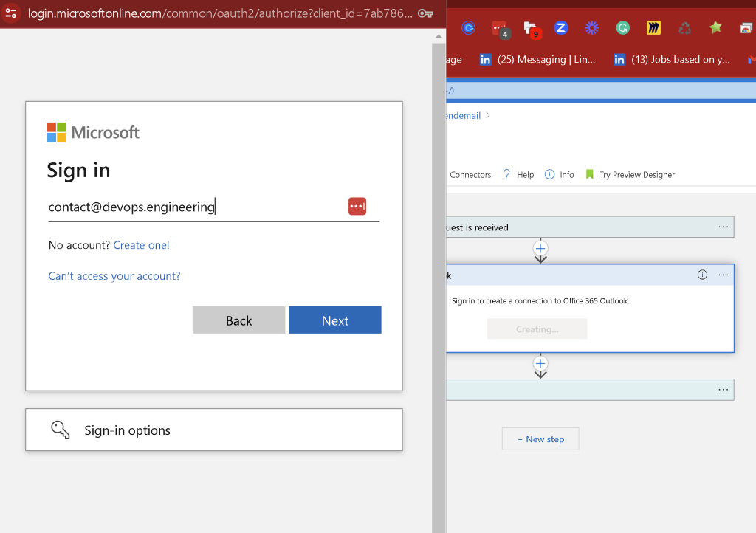The image size is (756, 533).
Task: Open the LinkedIn Messaging bookmark
Action: point(537,59)
